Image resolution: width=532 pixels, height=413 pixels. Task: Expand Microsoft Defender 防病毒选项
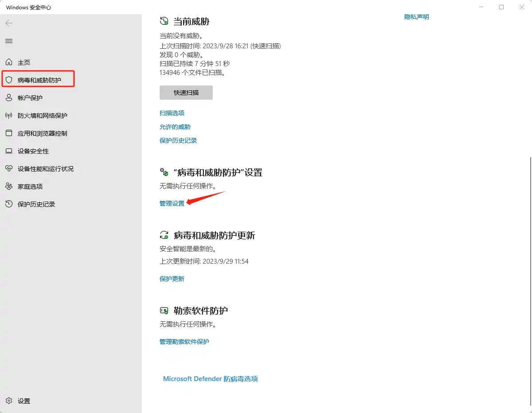coord(210,379)
